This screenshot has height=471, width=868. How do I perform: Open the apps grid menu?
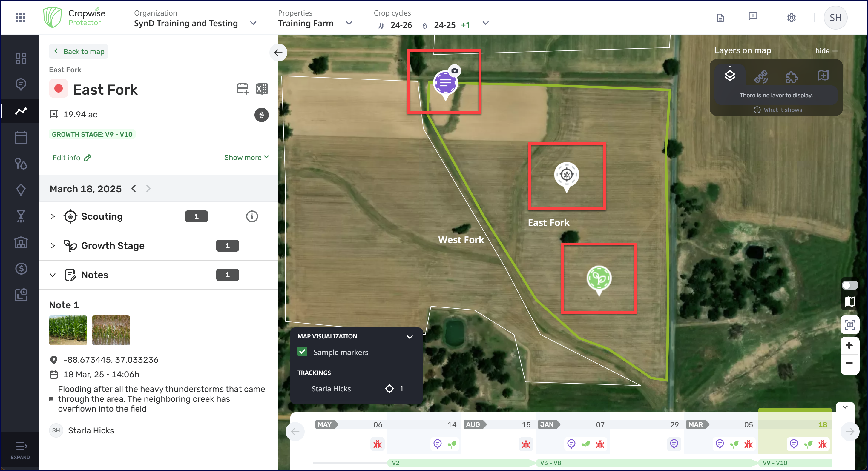[20, 18]
